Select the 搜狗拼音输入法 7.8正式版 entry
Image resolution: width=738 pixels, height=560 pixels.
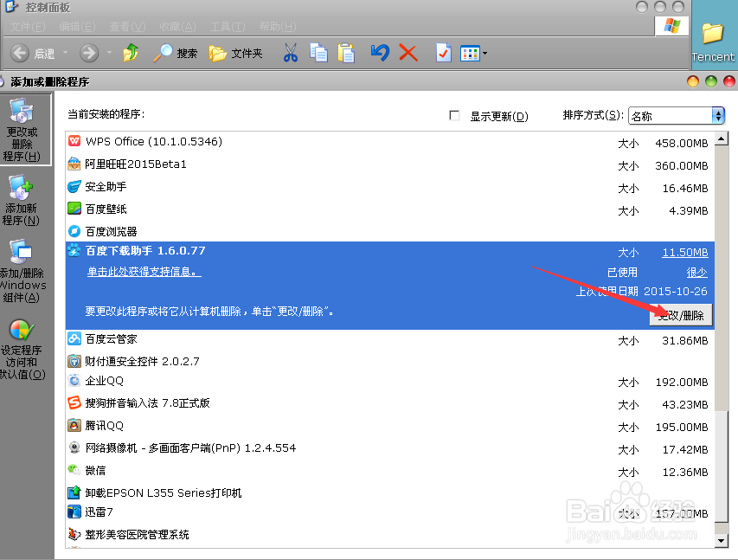tap(389, 403)
